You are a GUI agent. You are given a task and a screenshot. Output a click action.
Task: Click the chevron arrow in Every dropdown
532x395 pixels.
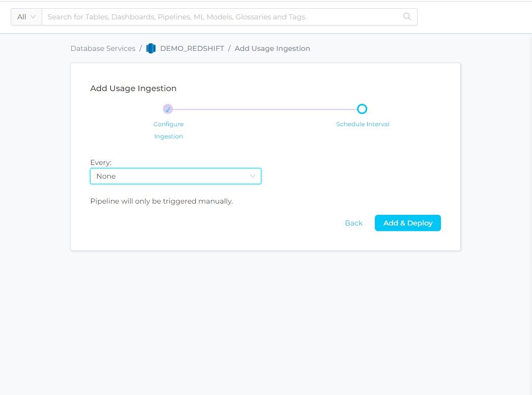coord(253,176)
